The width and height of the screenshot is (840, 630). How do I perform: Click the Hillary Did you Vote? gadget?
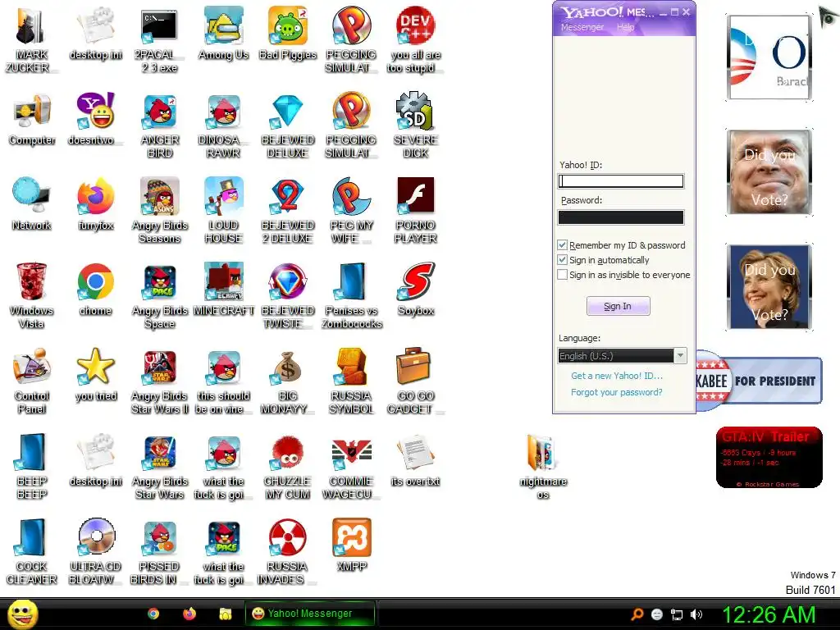(769, 286)
